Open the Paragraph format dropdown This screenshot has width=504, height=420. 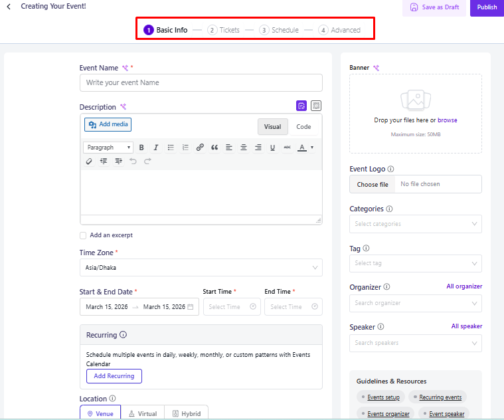108,148
